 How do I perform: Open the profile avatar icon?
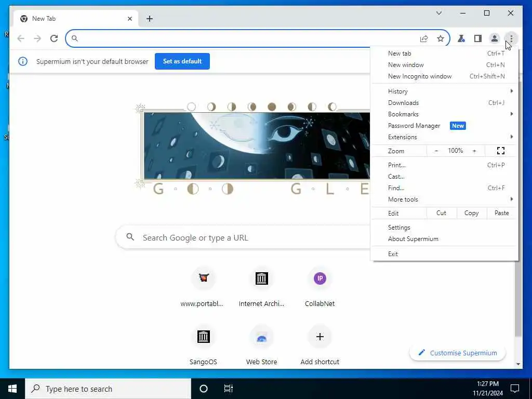tap(495, 38)
